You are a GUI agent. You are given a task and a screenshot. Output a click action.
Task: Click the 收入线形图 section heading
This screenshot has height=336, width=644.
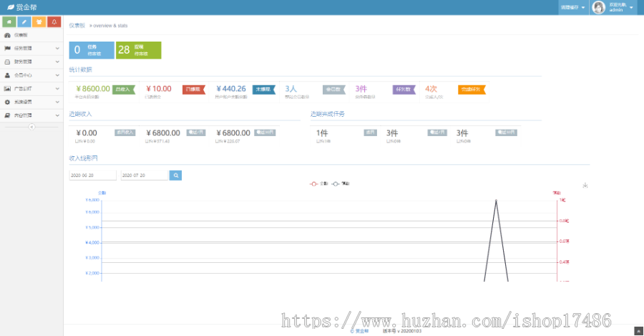click(84, 158)
